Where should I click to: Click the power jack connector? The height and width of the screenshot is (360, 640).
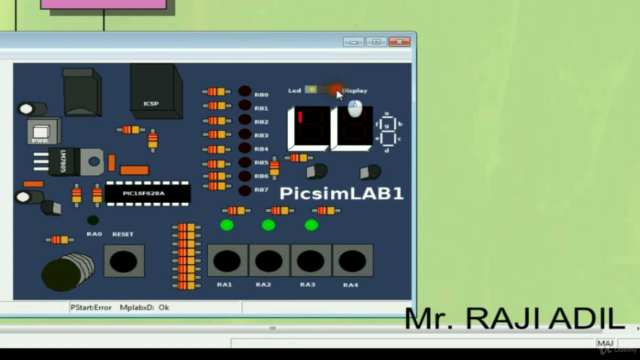point(82,92)
